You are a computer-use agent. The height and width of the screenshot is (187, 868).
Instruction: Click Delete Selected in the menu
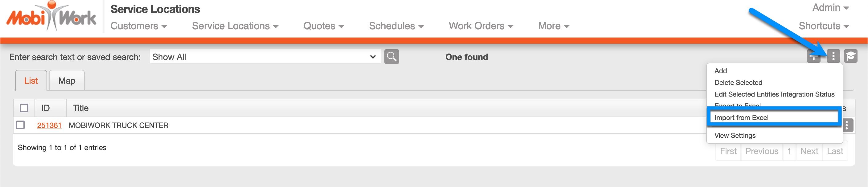(x=738, y=83)
